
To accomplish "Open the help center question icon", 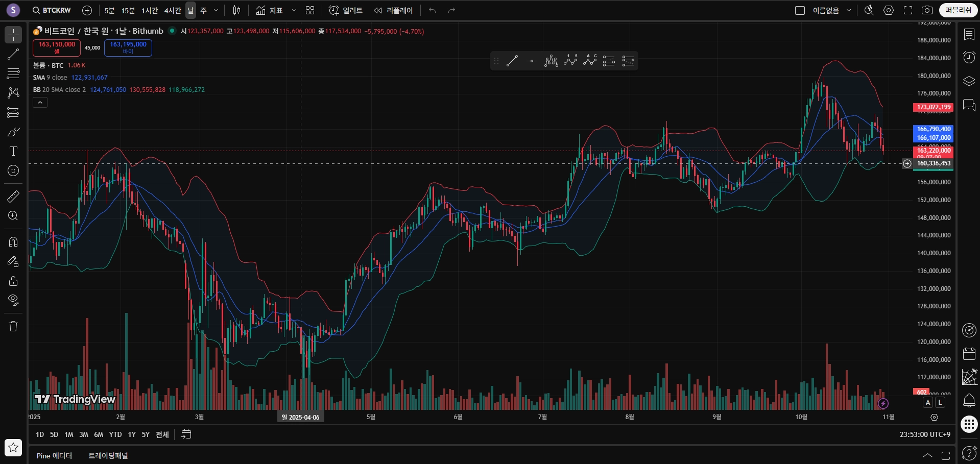I will tap(969, 453).
